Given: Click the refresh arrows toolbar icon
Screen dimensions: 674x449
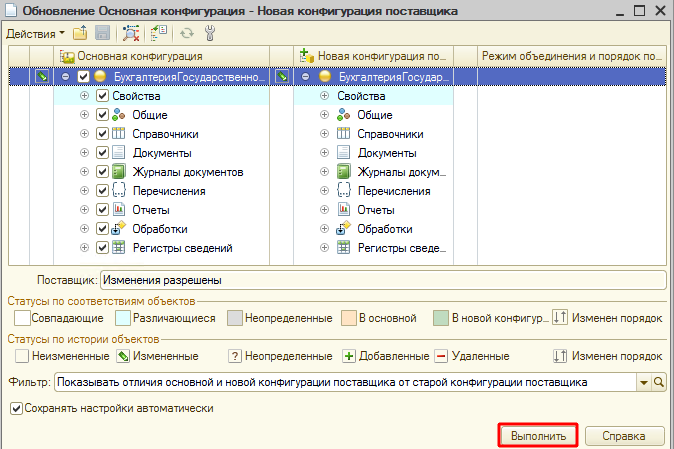Looking at the screenshot, I should [x=187, y=33].
